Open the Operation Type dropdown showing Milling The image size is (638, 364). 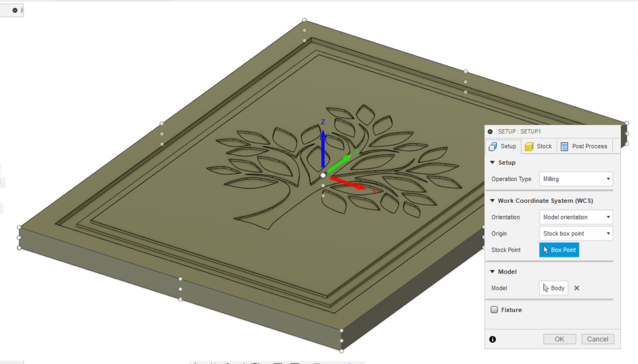[x=576, y=179]
